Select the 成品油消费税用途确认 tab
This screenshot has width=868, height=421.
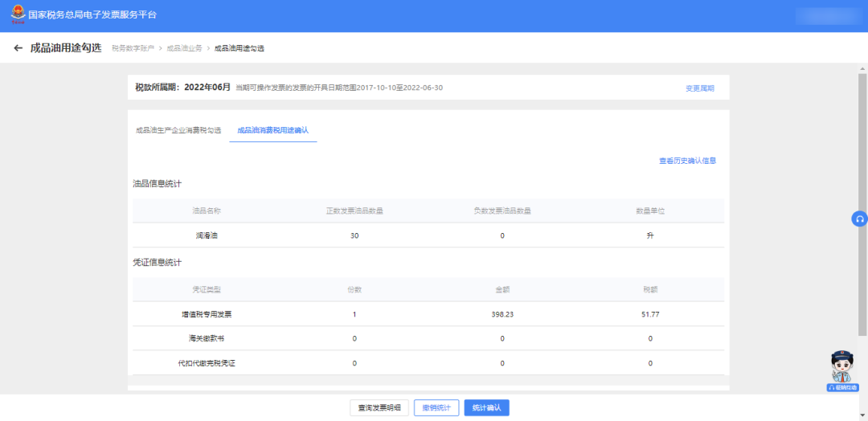point(273,129)
